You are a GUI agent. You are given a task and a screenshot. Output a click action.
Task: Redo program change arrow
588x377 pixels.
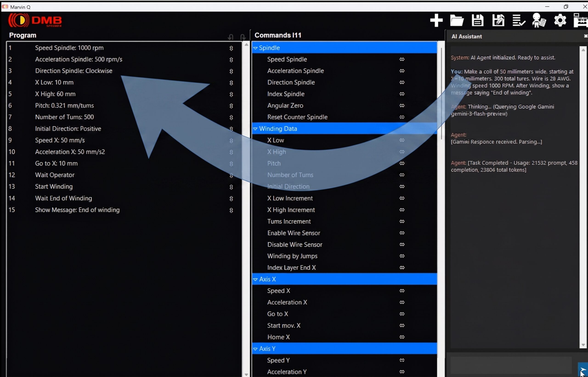coord(243,37)
